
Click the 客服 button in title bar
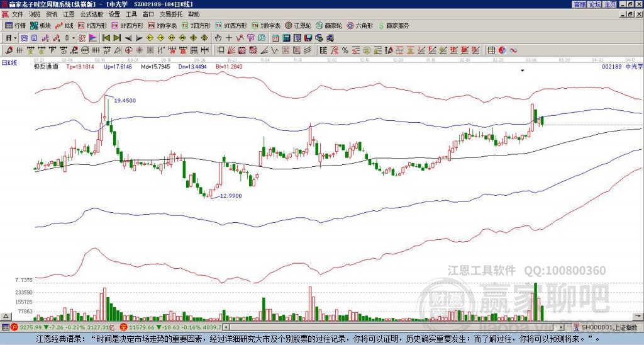pyautogui.click(x=579, y=4)
